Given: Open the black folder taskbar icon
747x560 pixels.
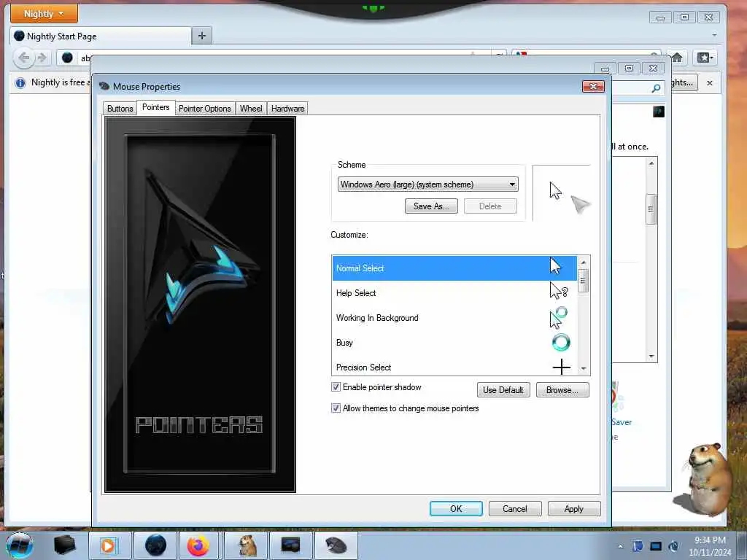Looking at the screenshot, I should [65, 545].
